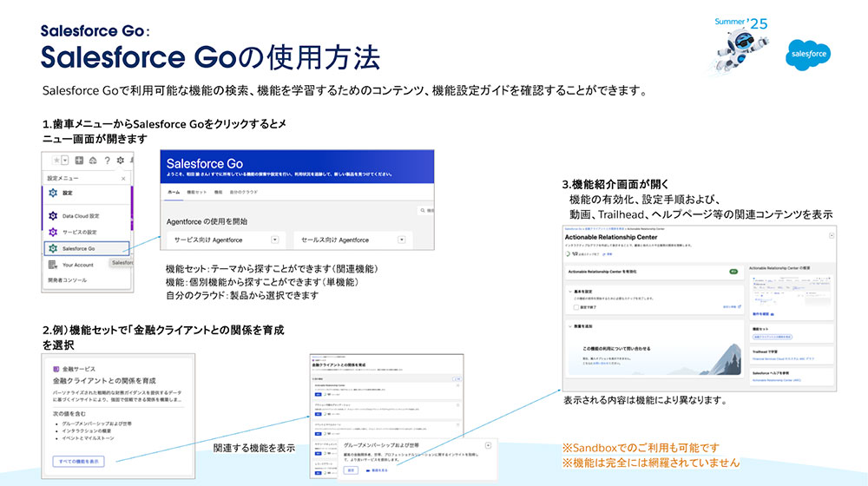Open 開発者コンソール from the setup menu
Screen dimensions: 868x486
coord(67,280)
